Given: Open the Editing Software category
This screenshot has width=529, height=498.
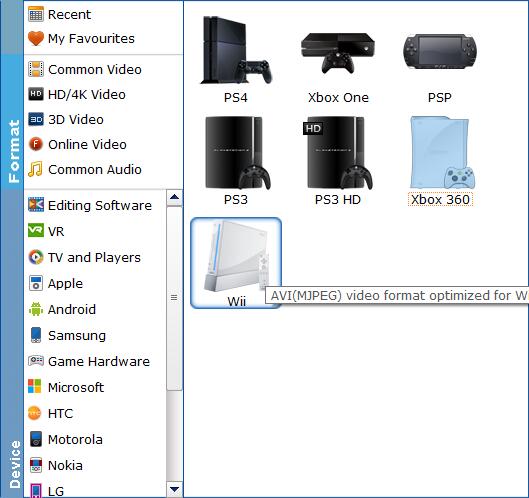Looking at the screenshot, I should tap(90, 205).
